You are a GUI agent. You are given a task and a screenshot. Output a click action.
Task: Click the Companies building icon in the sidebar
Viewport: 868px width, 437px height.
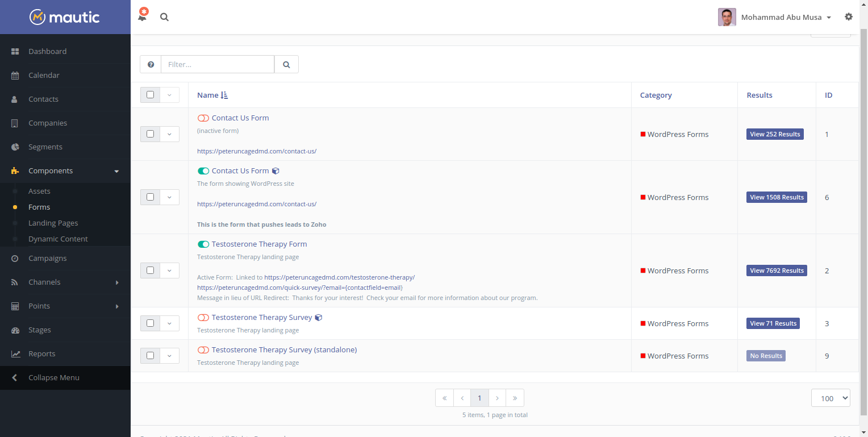[x=15, y=123]
